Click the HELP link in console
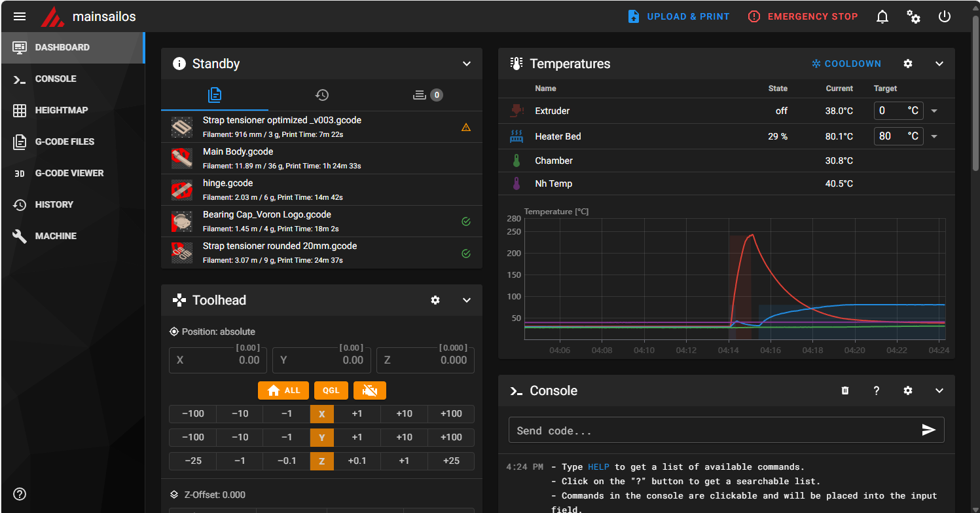 [x=598, y=467]
